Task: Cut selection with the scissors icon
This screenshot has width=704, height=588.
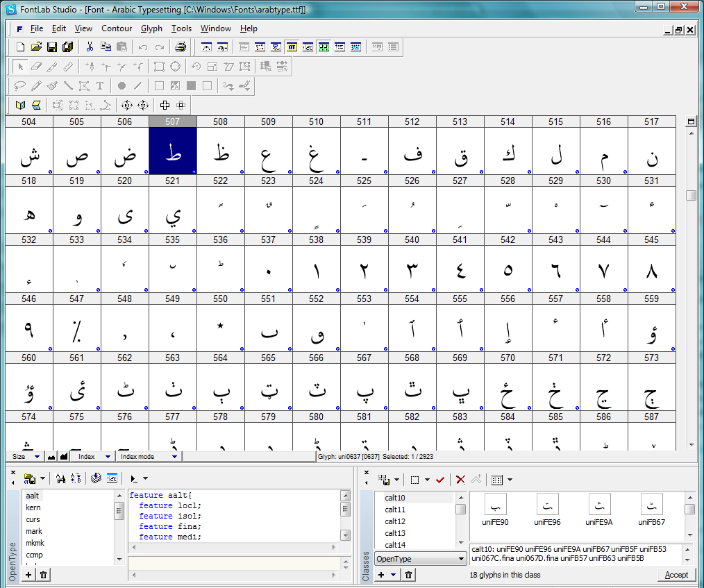Action: point(90,47)
